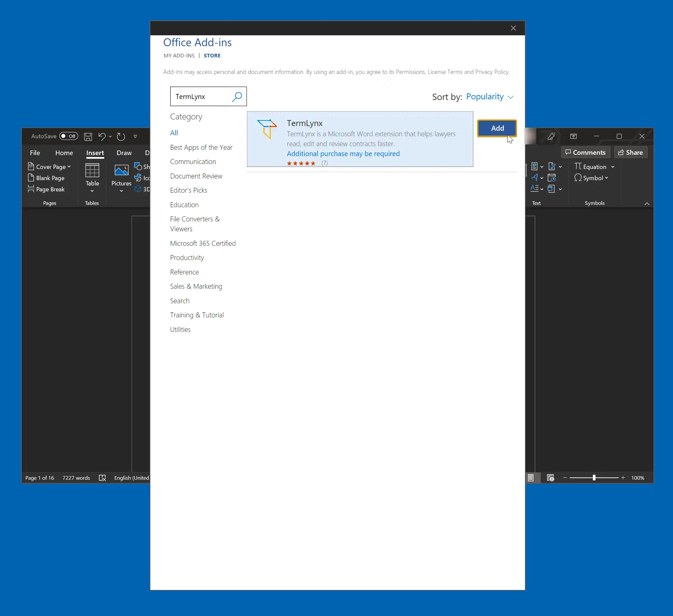The width and height of the screenshot is (673, 616).
Task: Add the TermLynx add-in
Action: (x=497, y=128)
